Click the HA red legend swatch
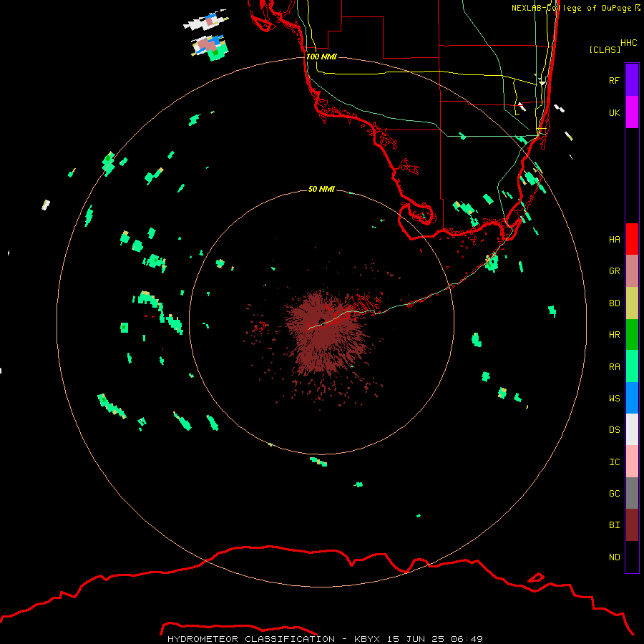The width and height of the screenshot is (644, 644). [x=632, y=239]
